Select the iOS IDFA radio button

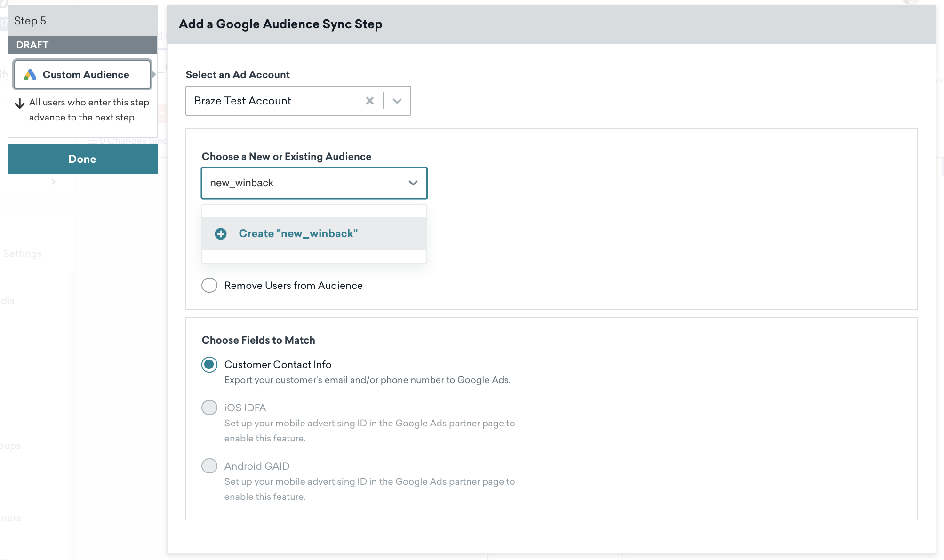click(x=209, y=408)
